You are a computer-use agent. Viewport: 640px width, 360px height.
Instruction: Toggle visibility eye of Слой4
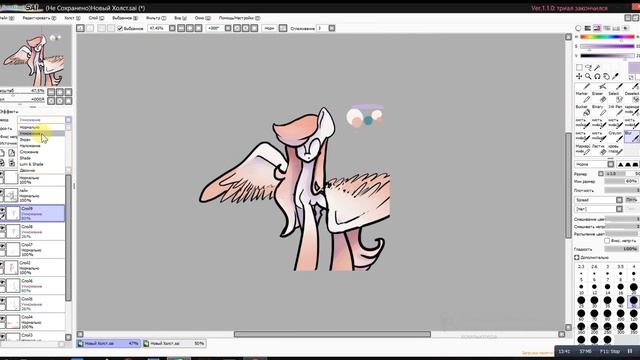click(x=2, y=318)
